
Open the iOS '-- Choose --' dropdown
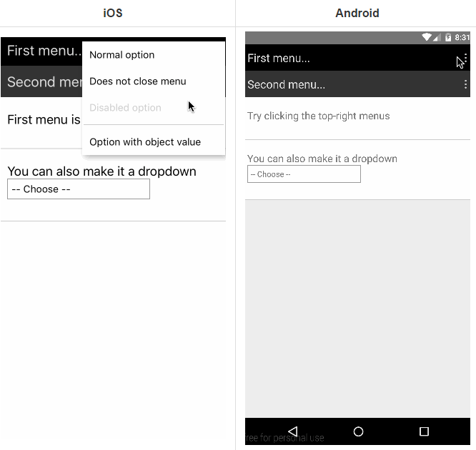[79, 189]
